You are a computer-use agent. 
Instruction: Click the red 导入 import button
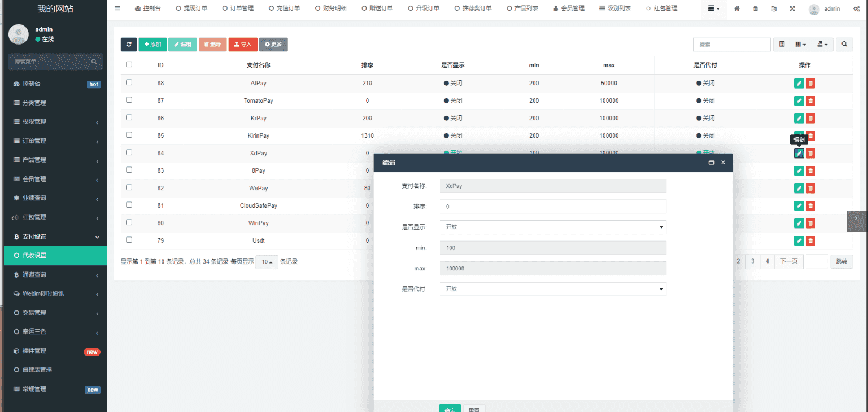[x=243, y=45]
